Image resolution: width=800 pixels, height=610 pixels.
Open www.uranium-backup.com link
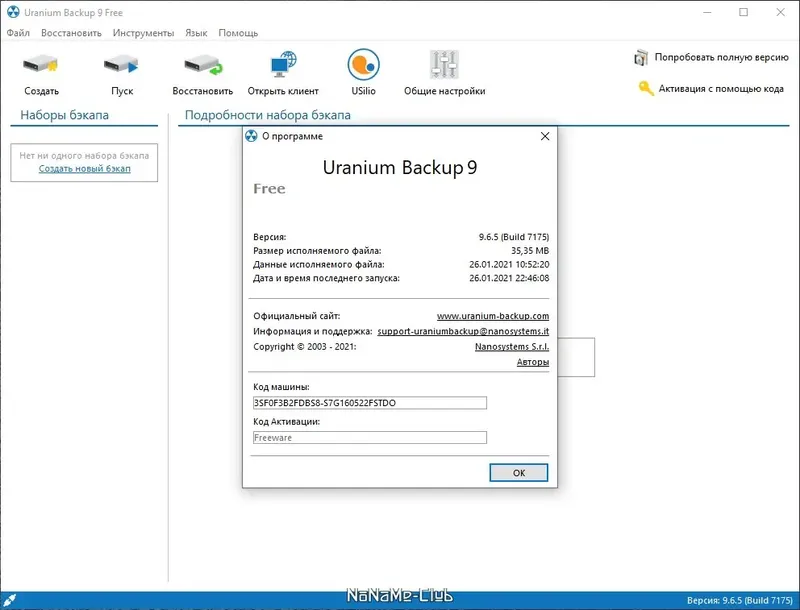tap(493, 316)
